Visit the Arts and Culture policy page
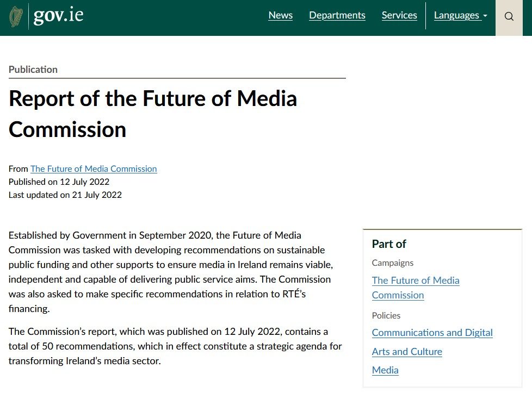The height and width of the screenshot is (399, 532). [407, 352]
